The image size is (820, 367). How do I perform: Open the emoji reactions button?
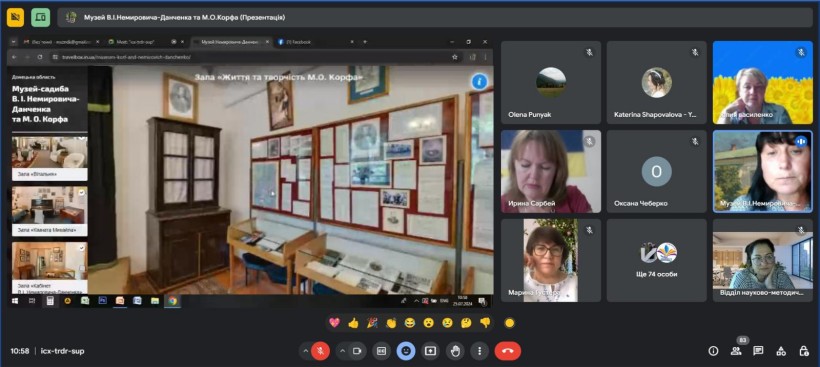click(406, 351)
